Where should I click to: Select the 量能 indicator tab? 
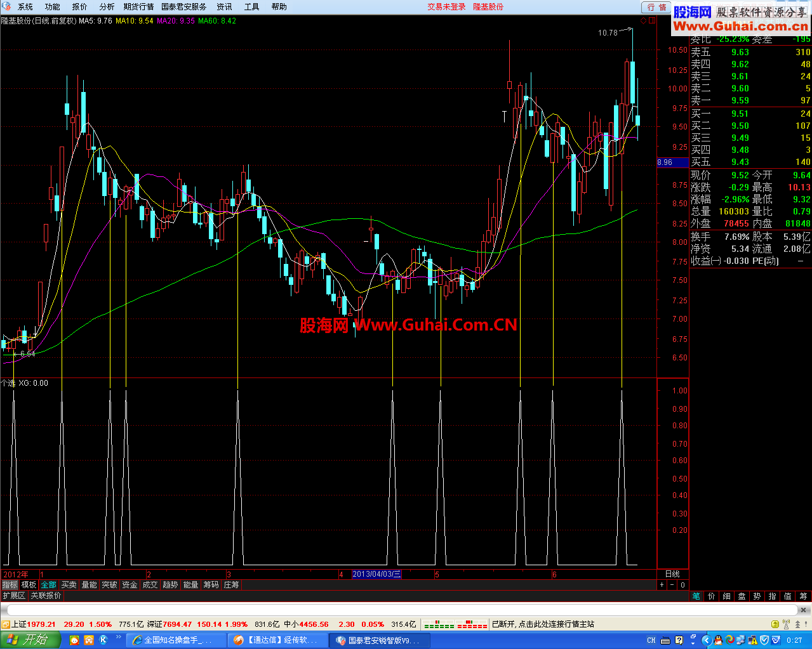tap(90, 584)
